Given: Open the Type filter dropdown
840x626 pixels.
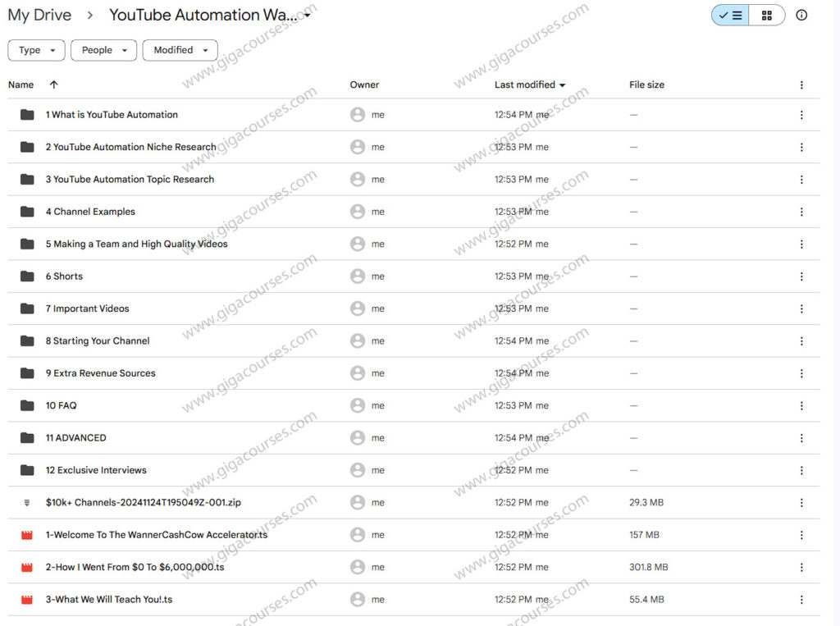Looking at the screenshot, I should click(35, 50).
